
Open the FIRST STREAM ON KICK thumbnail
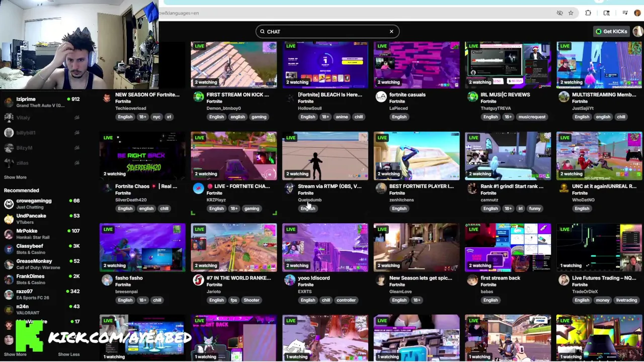tap(233, 65)
